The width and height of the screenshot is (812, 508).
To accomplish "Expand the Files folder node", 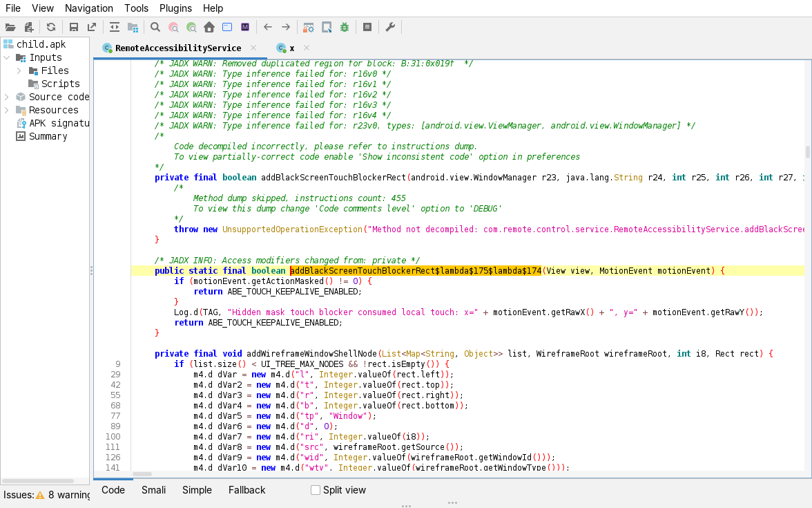I will coord(19,70).
